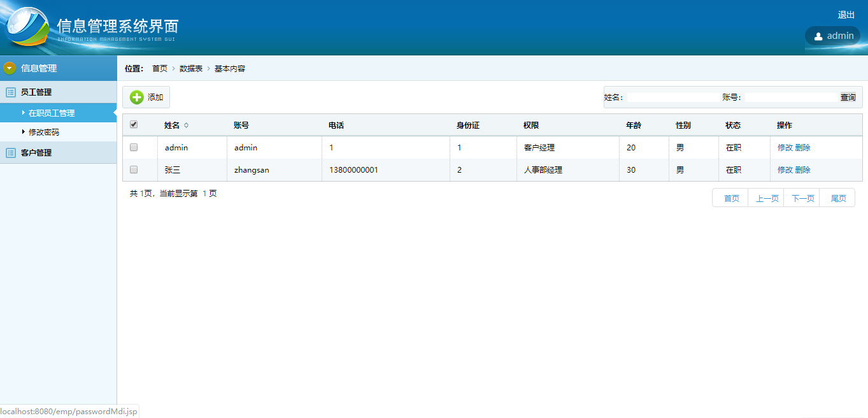The image size is (868, 418).
Task: Expand the 员工管理 menu section
Action: click(59, 92)
